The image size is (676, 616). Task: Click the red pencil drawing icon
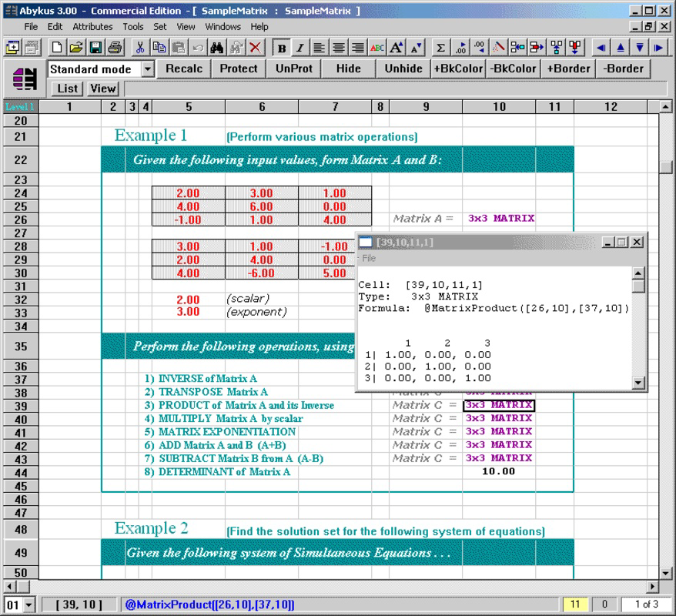[x=498, y=48]
